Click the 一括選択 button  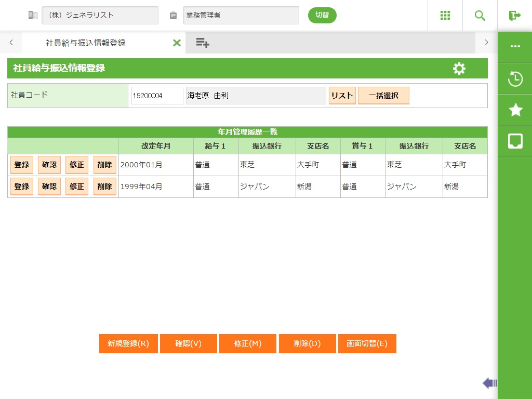click(x=383, y=96)
